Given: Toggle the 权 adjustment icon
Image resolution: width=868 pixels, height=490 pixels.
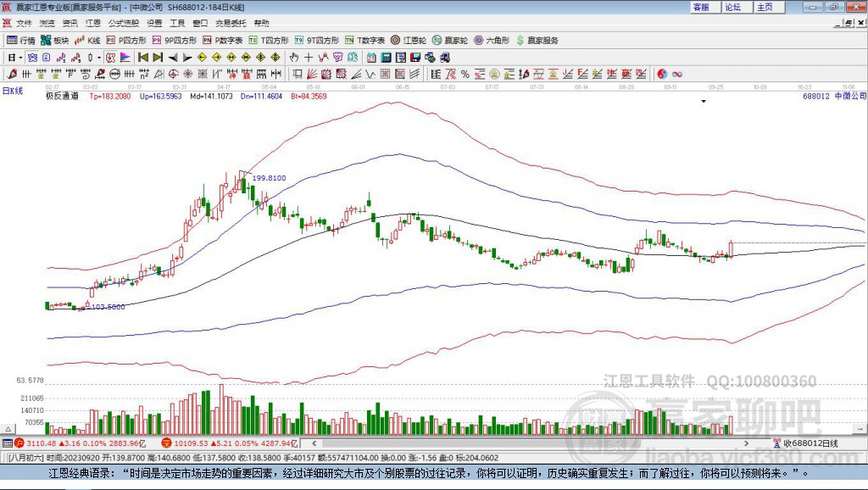Looking at the screenshot, I should click(x=110, y=58).
